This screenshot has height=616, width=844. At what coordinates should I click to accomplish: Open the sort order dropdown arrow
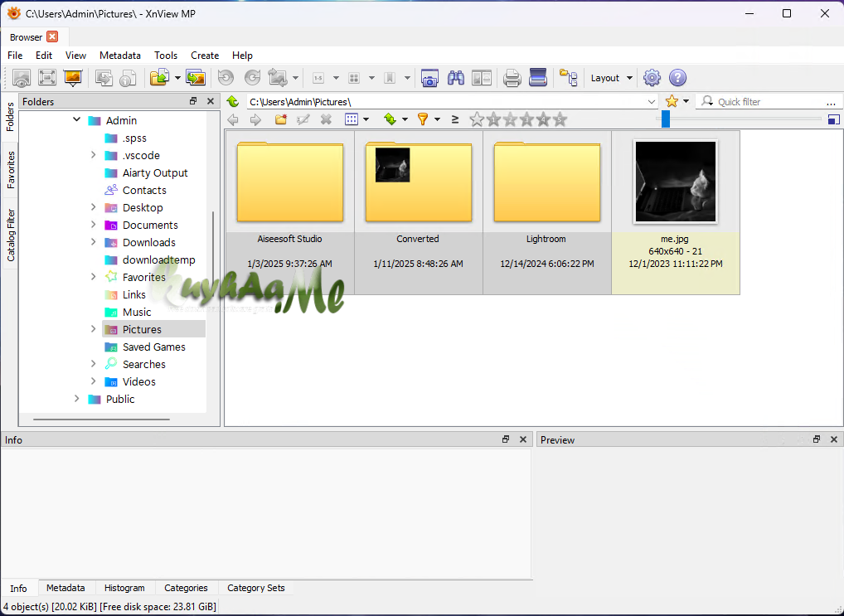coord(405,119)
